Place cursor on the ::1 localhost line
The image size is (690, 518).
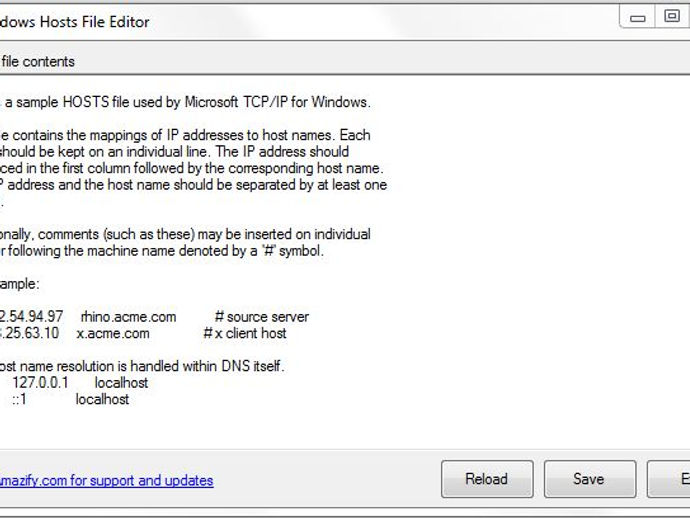point(70,399)
